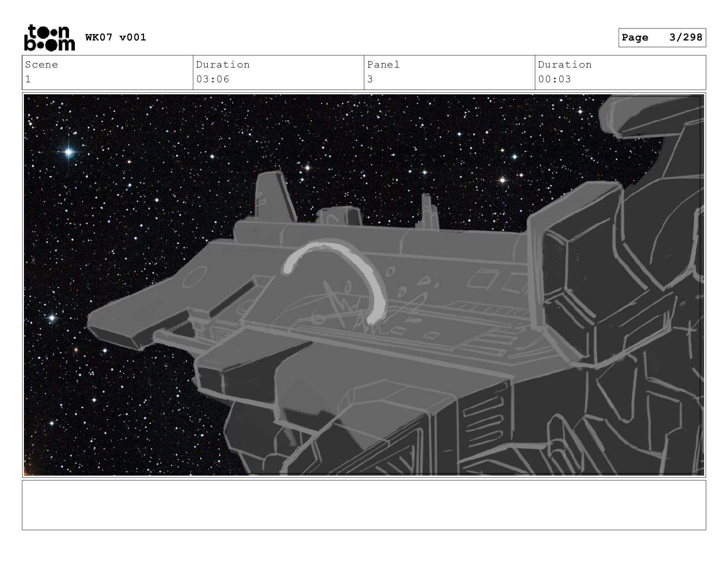
Task: Click the Panel label text
Action: [x=383, y=64]
